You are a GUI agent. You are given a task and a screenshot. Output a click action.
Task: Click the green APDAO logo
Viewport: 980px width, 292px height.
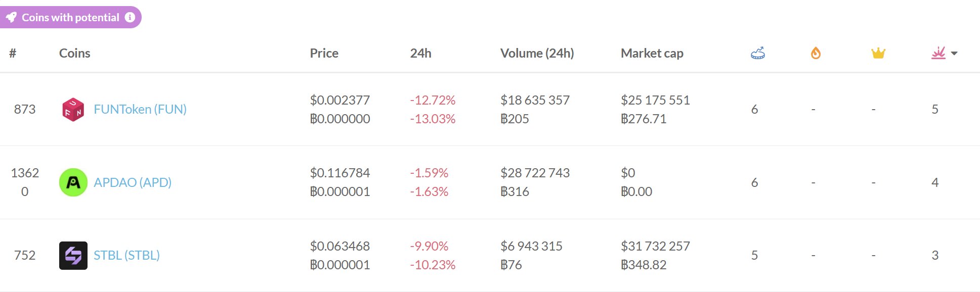click(73, 182)
